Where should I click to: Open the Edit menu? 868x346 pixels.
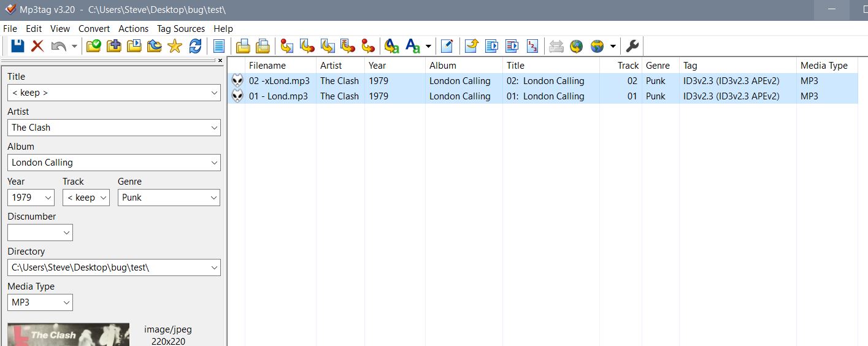(x=34, y=28)
